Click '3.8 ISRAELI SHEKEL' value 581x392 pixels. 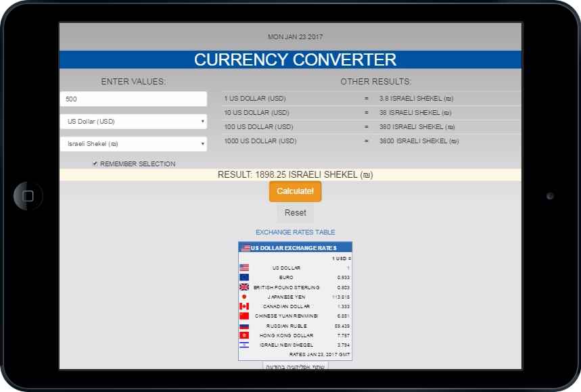coord(416,99)
